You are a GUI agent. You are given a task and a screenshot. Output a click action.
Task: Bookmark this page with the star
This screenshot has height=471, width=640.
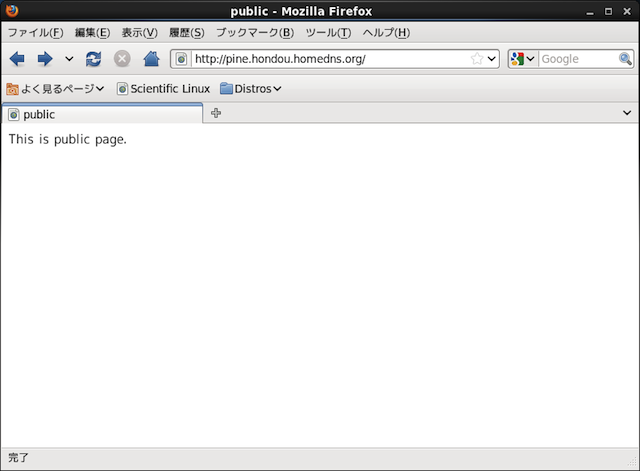[x=477, y=59]
